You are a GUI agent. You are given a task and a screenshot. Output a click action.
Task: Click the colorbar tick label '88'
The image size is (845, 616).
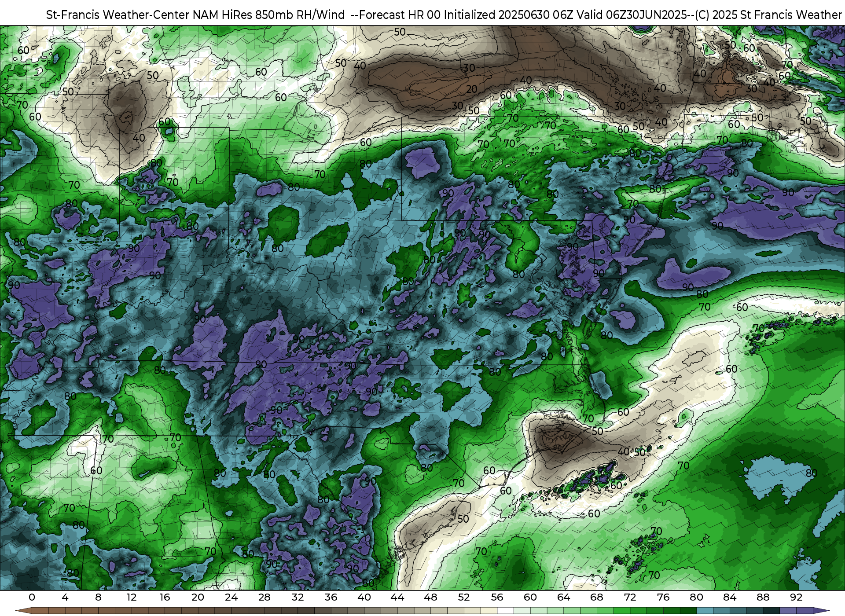(x=763, y=597)
